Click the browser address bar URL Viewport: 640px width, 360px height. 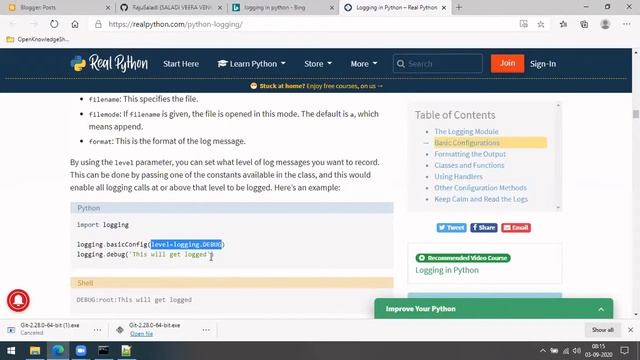176,24
